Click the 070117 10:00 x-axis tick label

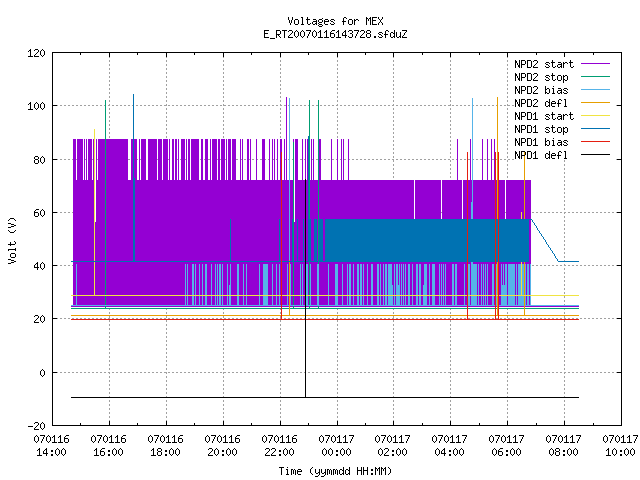click(620, 446)
